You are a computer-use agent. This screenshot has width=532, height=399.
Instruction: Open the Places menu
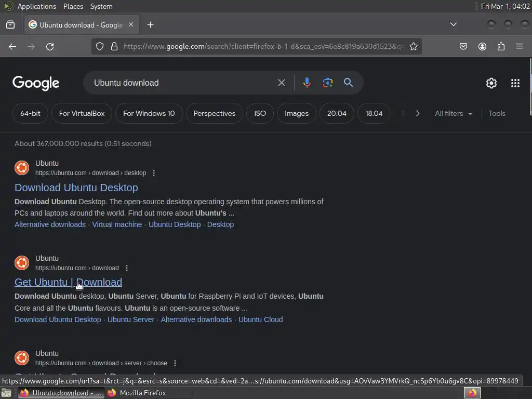click(x=73, y=6)
